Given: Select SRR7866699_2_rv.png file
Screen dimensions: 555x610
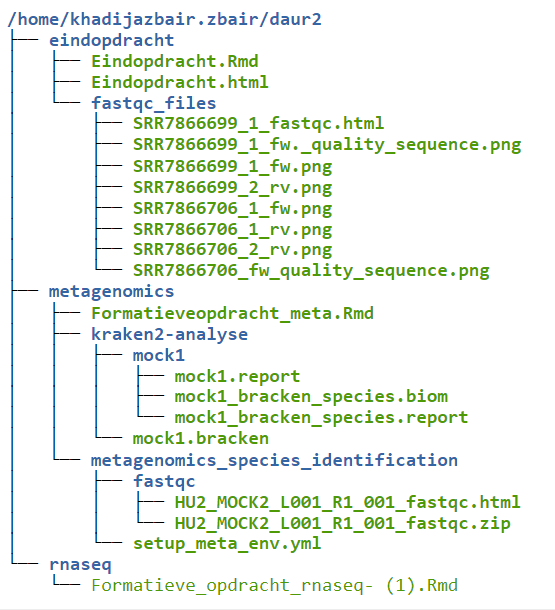Looking at the screenshot, I should tap(232, 187).
